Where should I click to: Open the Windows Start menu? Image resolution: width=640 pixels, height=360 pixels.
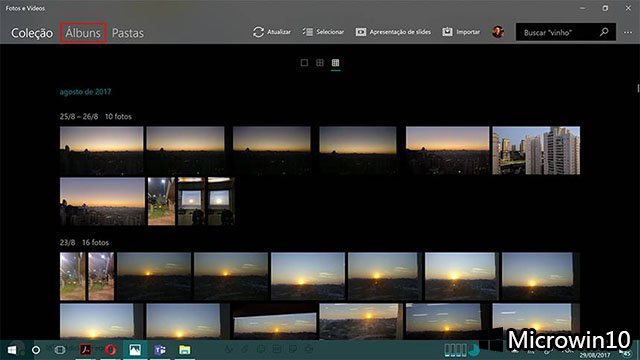(x=12, y=350)
